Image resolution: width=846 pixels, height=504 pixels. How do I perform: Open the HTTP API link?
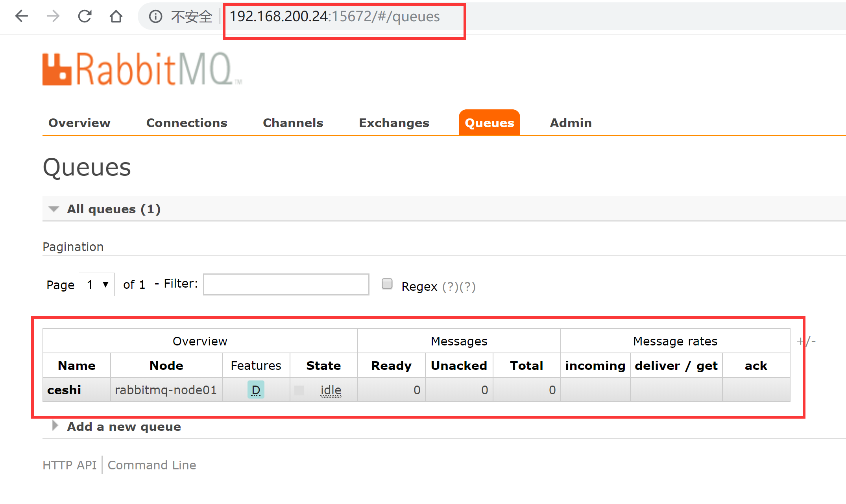click(x=70, y=465)
